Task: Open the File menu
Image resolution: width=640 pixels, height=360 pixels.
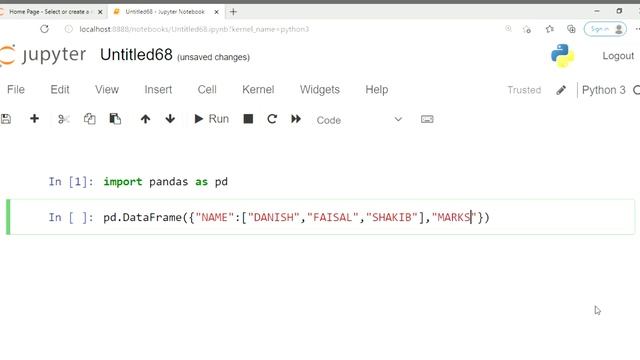Action: point(16,89)
